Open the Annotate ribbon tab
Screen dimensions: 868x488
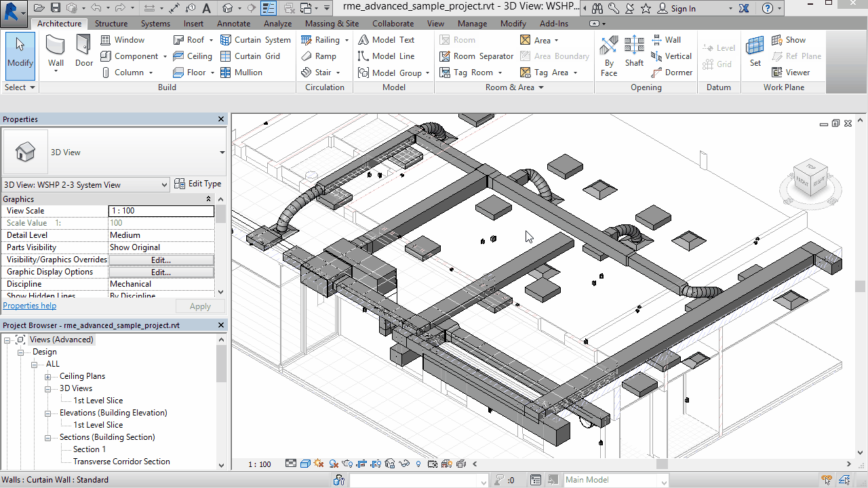click(233, 24)
